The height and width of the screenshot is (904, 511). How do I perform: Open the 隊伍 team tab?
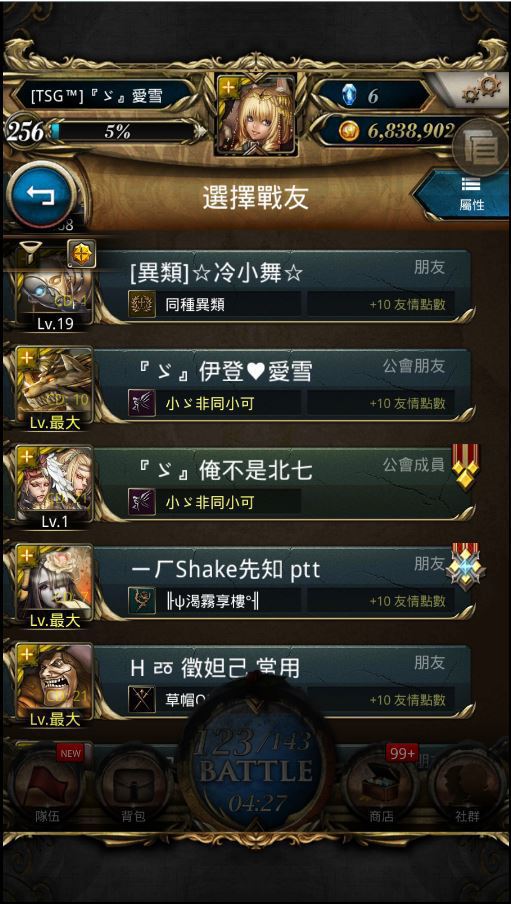(x=48, y=786)
